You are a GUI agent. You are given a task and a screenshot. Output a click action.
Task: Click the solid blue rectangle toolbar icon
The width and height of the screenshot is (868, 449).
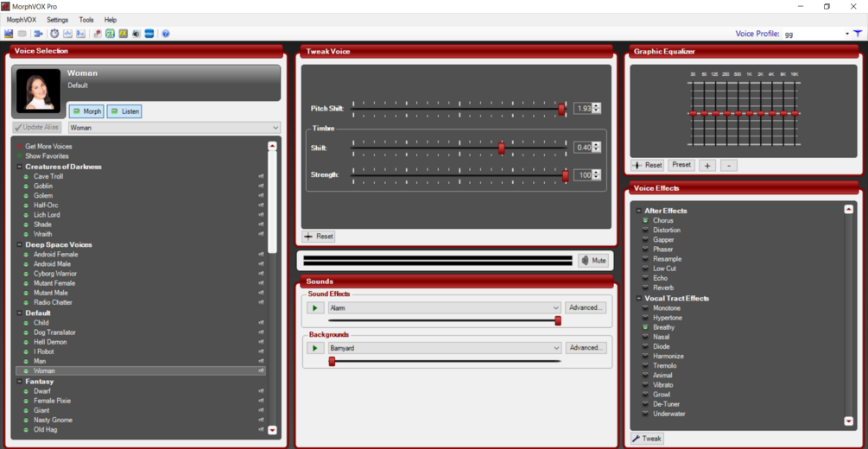click(x=149, y=34)
